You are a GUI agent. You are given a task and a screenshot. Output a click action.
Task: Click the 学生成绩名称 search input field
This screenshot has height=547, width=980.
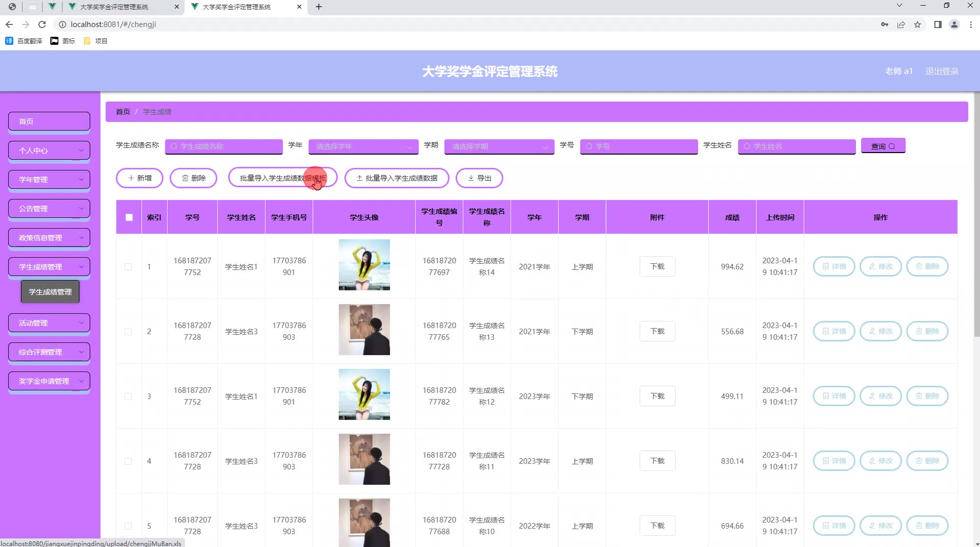click(224, 146)
